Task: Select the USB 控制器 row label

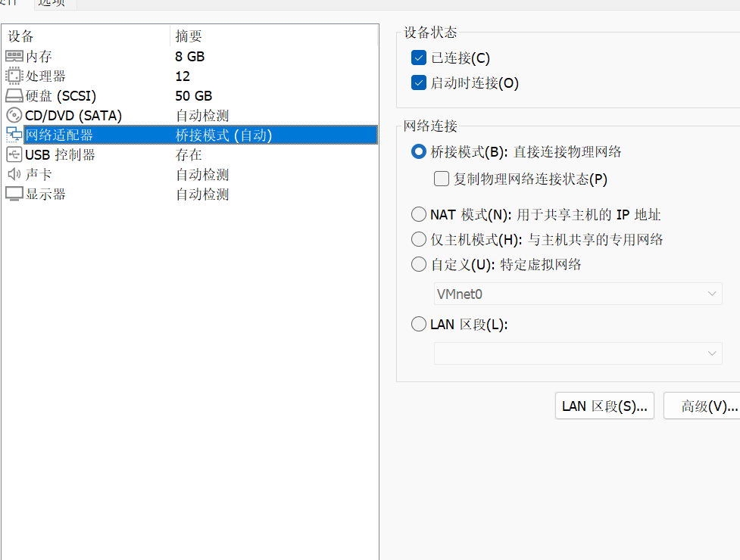Action: 60,154
